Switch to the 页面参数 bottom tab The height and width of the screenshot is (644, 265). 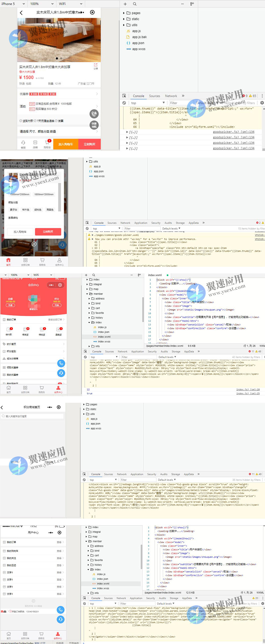(74, 643)
